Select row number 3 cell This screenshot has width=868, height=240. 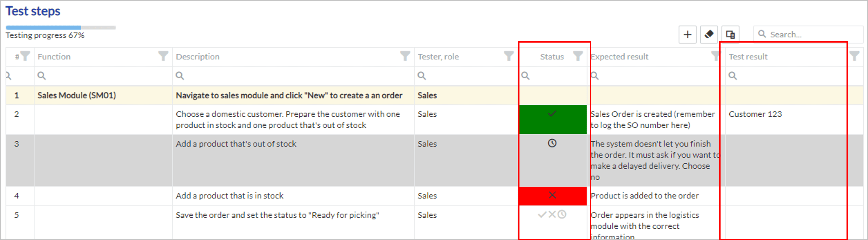(x=20, y=160)
